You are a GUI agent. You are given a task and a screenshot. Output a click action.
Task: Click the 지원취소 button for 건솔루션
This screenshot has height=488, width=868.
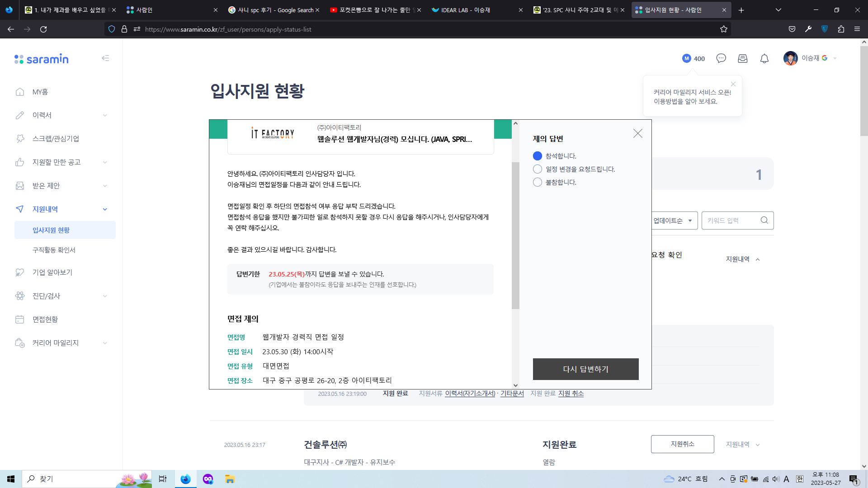(x=682, y=444)
